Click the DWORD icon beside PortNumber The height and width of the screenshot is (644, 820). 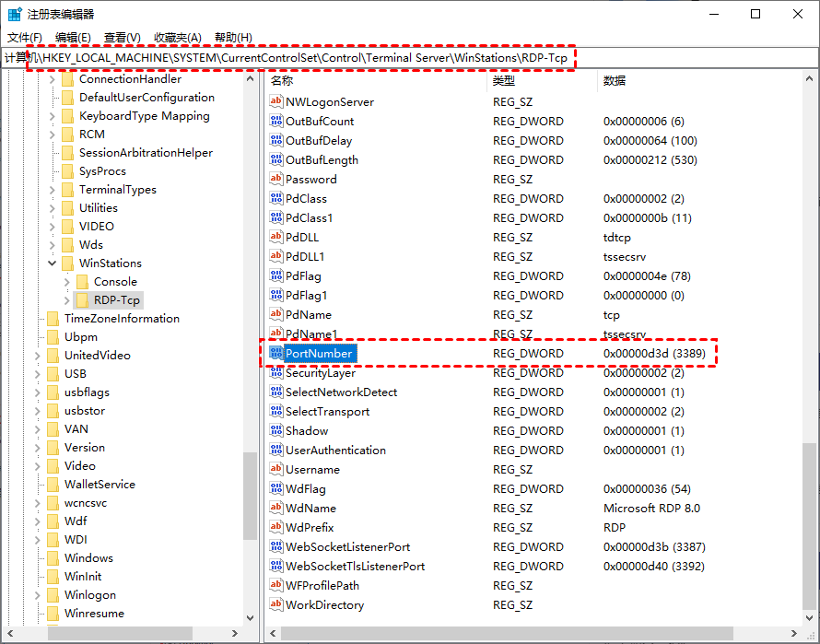coord(276,353)
